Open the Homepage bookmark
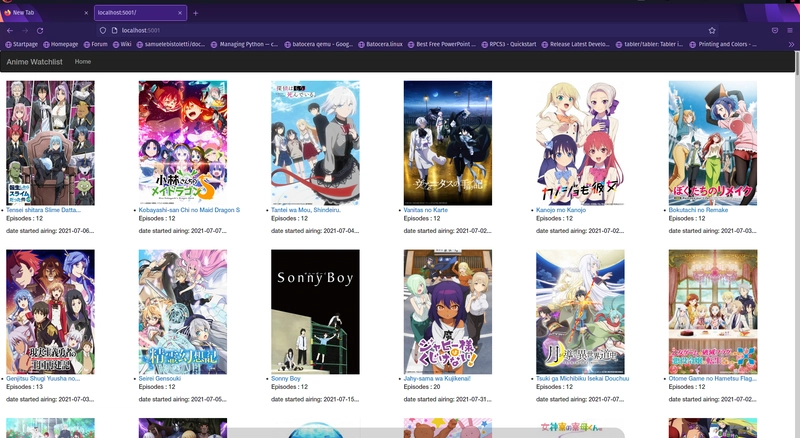The width and height of the screenshot is (800, 438). click(x=61, y=44)
